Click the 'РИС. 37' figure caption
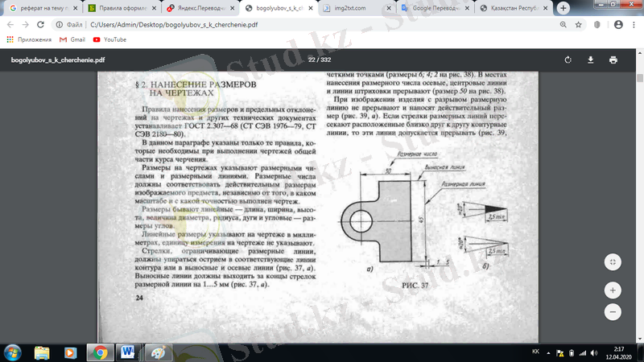This screenshot has width=644, height=362. [x=415, y=286]
